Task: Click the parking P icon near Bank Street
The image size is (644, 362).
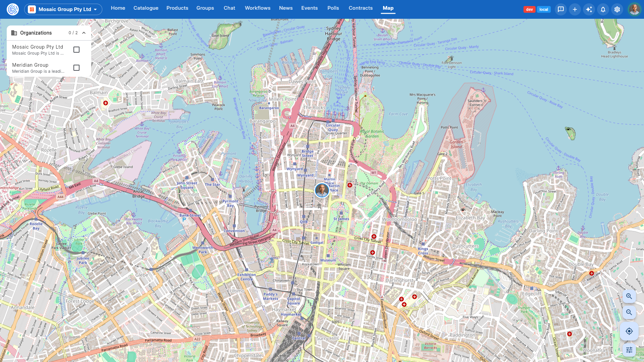Action: pos(184,220)
